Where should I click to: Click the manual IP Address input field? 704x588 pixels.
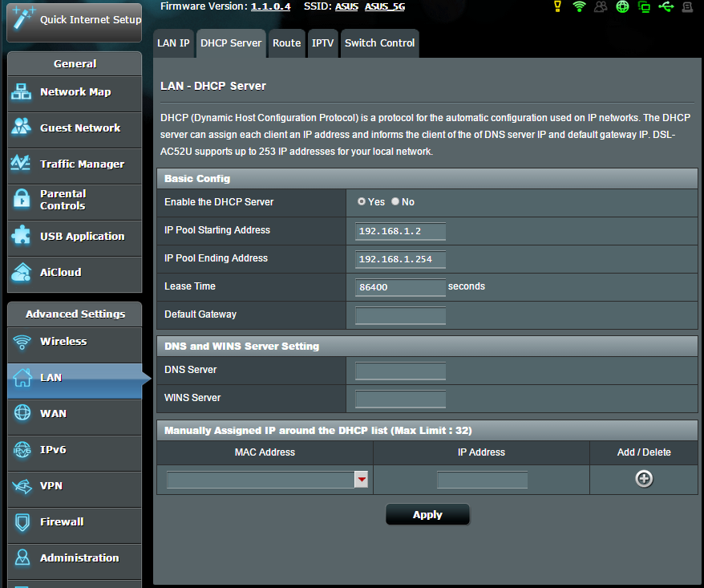click(482, 480)
